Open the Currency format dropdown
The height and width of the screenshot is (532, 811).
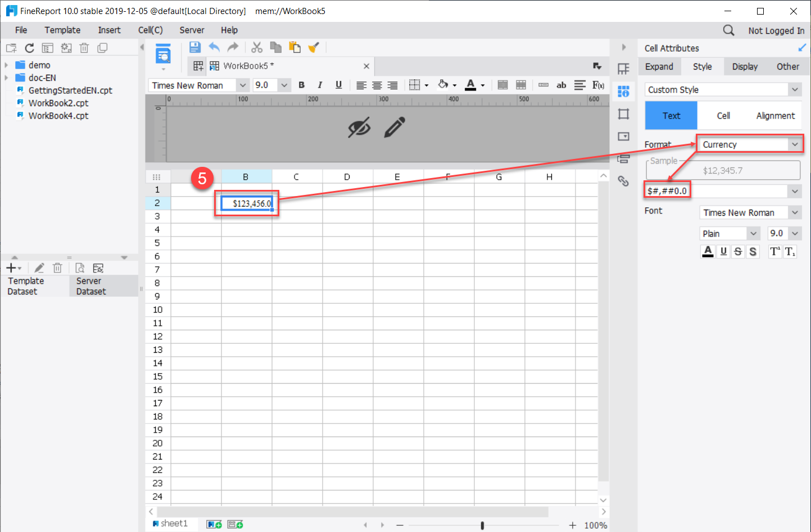(750, 144)
